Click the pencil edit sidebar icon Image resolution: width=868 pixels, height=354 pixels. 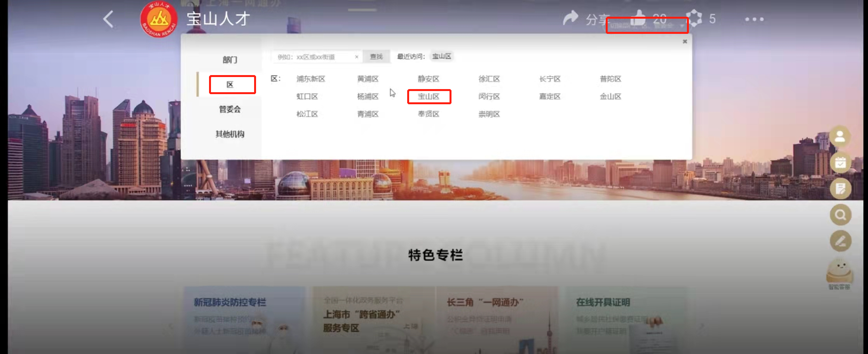point(840,241)
